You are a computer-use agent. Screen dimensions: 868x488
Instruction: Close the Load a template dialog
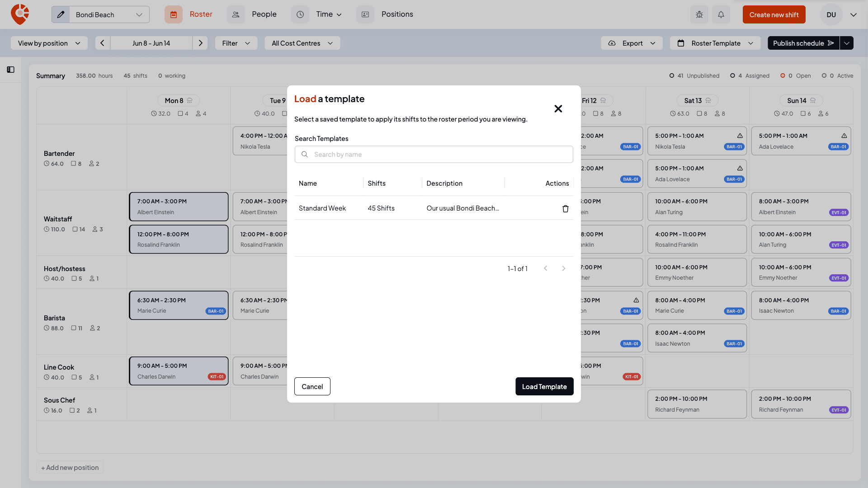tap(558, 108)
